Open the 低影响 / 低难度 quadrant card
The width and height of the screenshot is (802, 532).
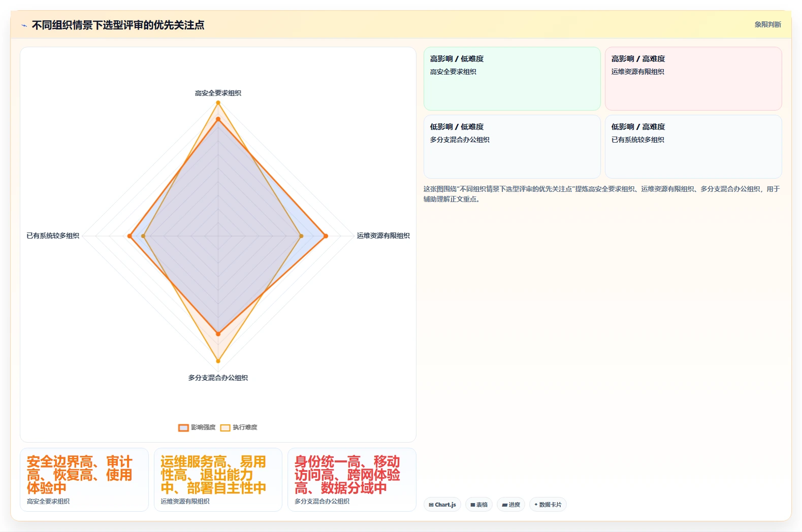pos(512,147)
